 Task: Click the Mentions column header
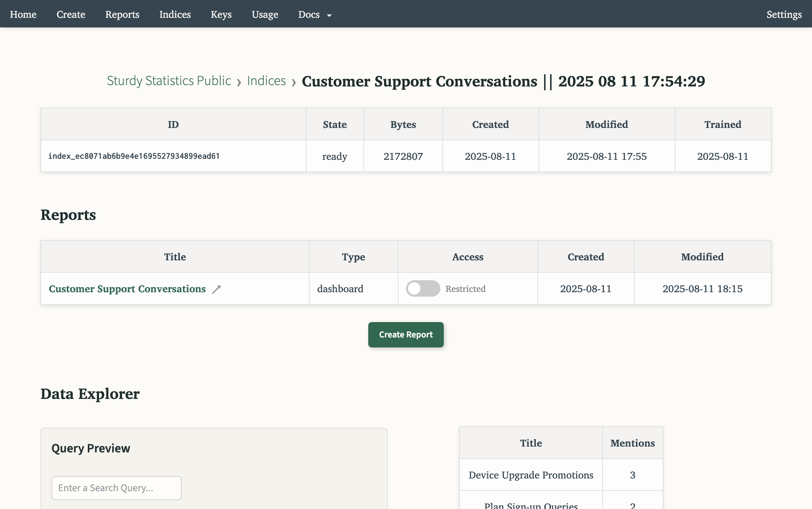tap(632, 443)
